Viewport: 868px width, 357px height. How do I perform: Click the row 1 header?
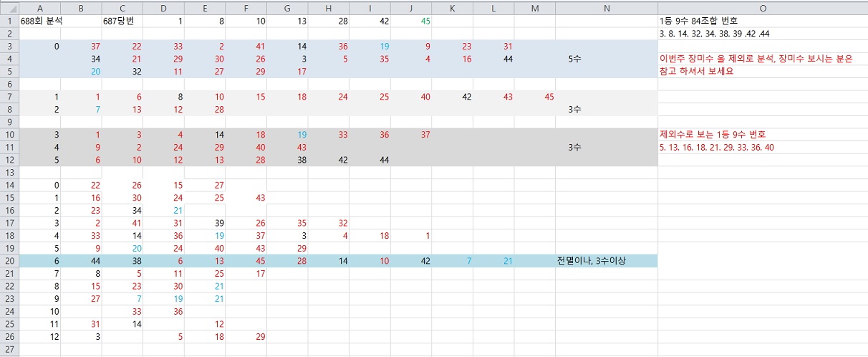click(9, 21)
